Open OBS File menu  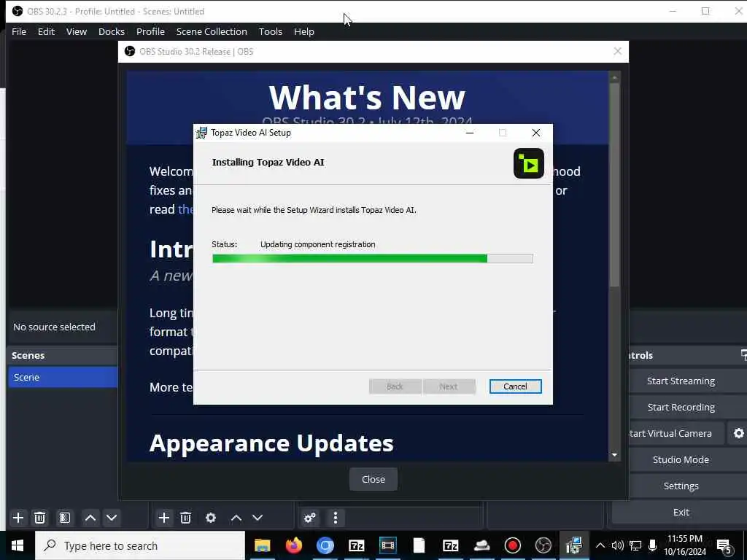pyautogui.click(x=19, y=31)
